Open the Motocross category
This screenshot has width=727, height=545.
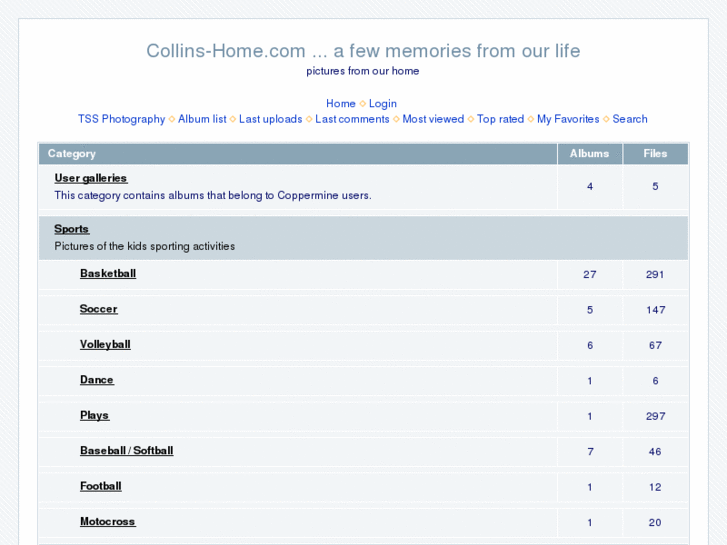[107, 522]
